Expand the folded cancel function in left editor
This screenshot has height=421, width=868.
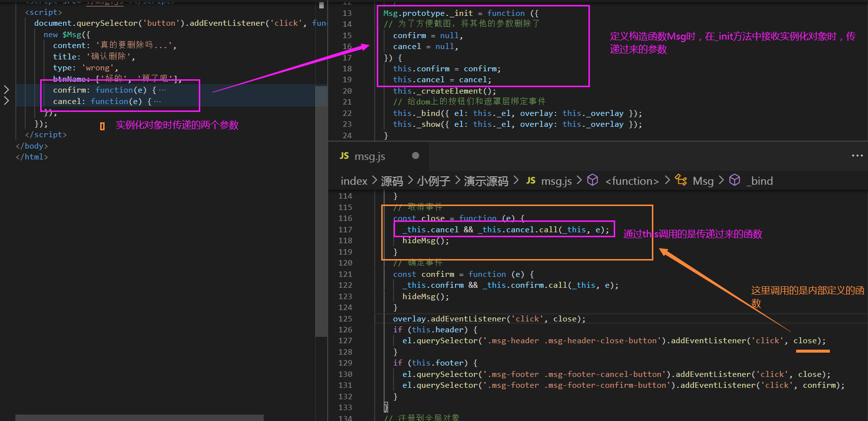pyautogui.click(x=6, y=101)
